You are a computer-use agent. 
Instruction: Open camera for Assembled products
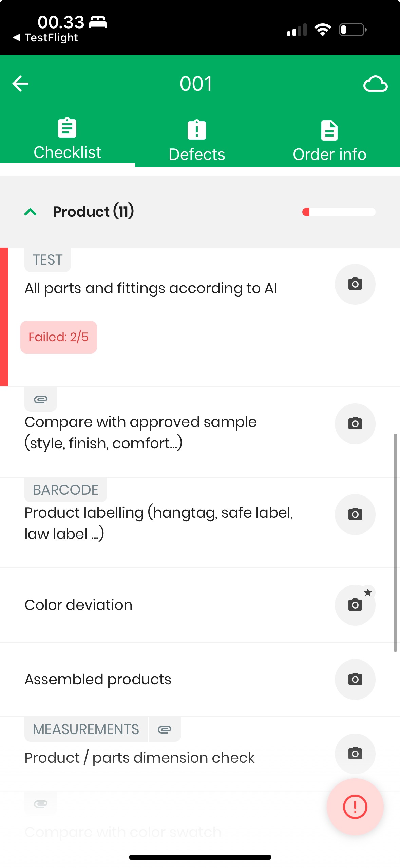[x=355, y=679]
